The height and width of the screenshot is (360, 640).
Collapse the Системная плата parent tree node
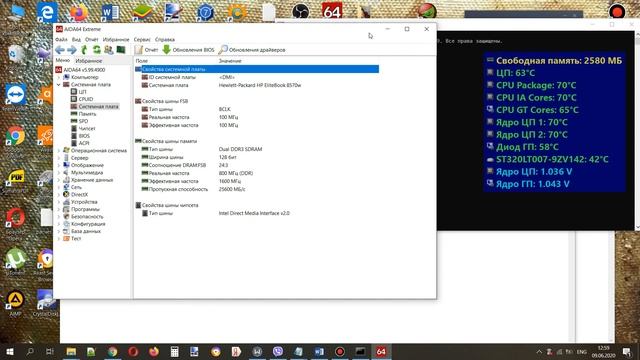(x=59, y=84)
